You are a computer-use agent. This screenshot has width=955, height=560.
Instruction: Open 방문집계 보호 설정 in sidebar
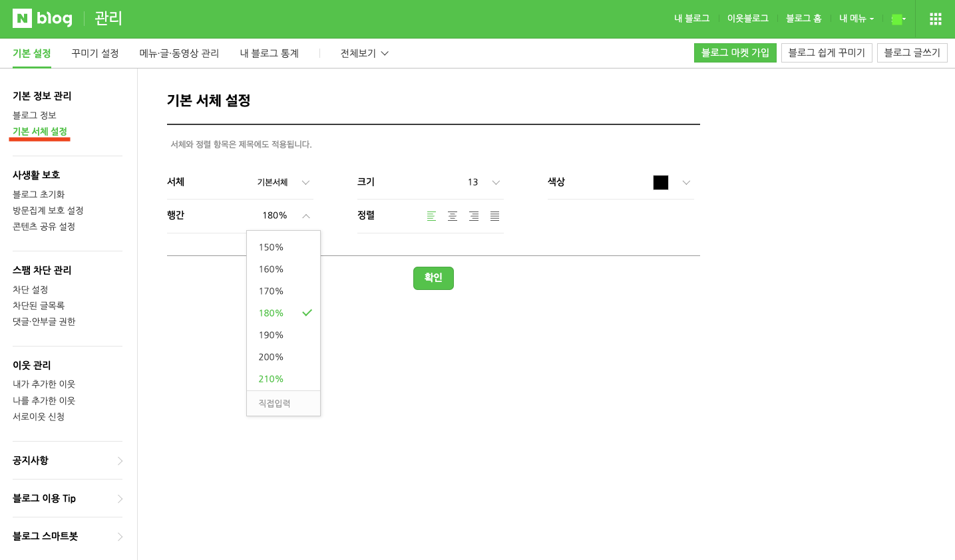[48, 210]
